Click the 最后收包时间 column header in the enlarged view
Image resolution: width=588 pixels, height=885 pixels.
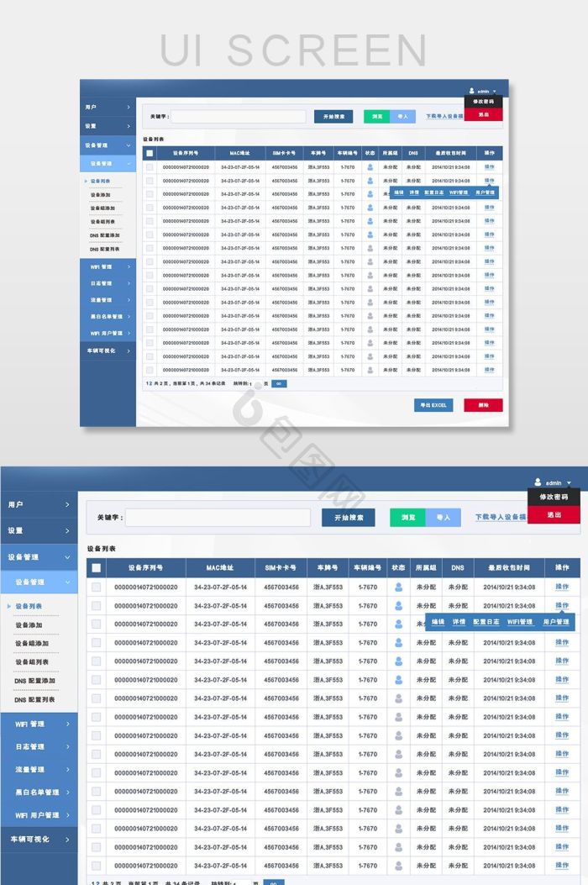coord(509,568)
